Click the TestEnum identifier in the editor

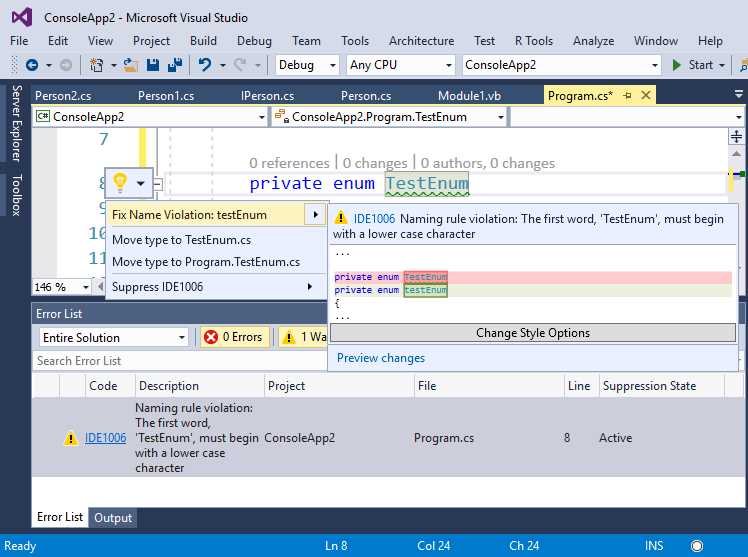tap(426, 184)
